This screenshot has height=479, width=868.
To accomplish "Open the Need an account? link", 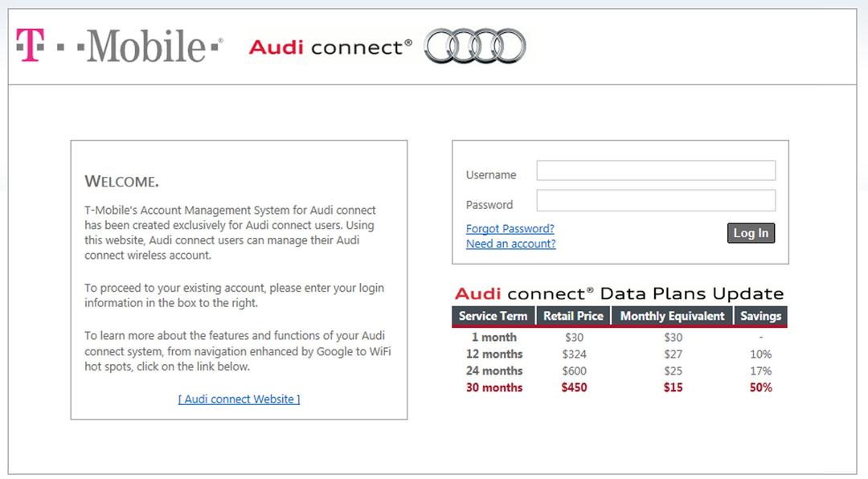I will tap(510, 244).
